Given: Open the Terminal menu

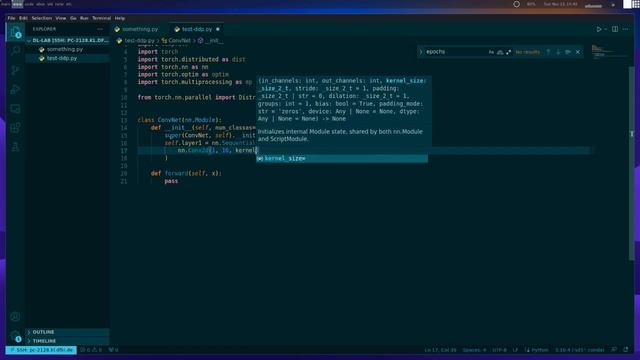Looking at the screenshot, I should (101, 18).
